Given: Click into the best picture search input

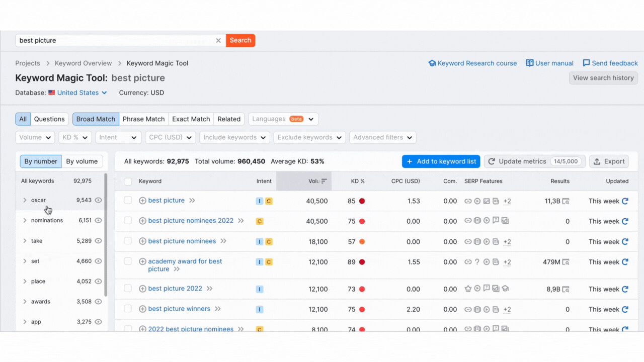Looking at the screenshot, I should pyautogui.click(x=116, y=41).
